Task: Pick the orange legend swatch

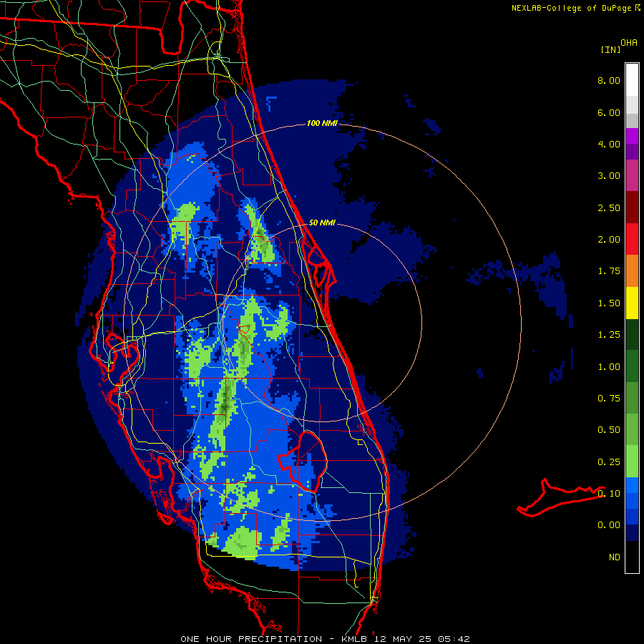Action: point(632,271)
